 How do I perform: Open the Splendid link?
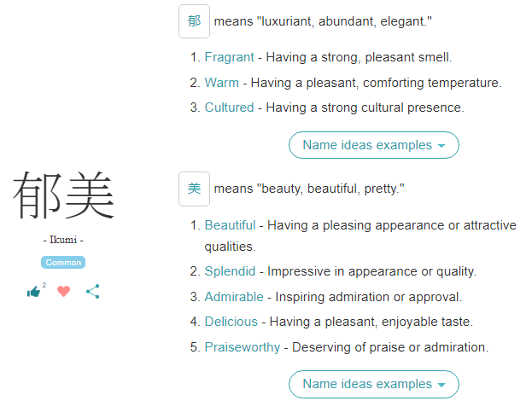point(230,271)
